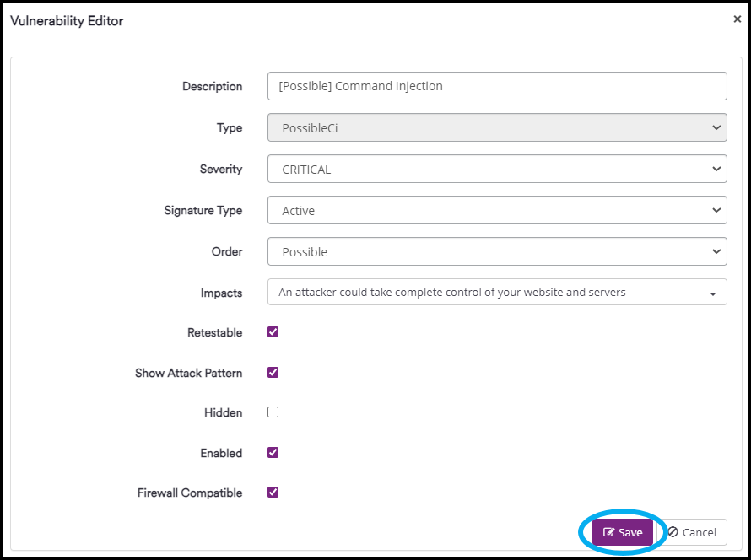Open the Order dropdown
This screenshot has height=560, width=751.
coord(497,251)
